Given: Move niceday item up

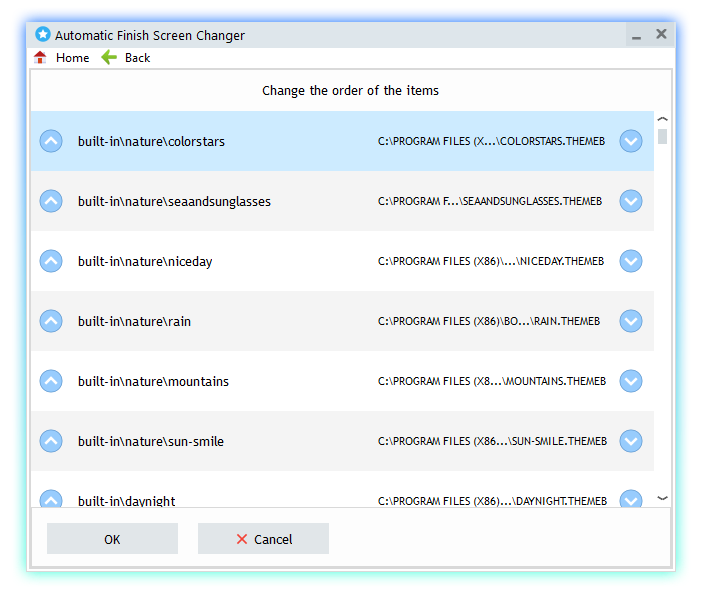Looking at the screenshot, I should 51,261.
